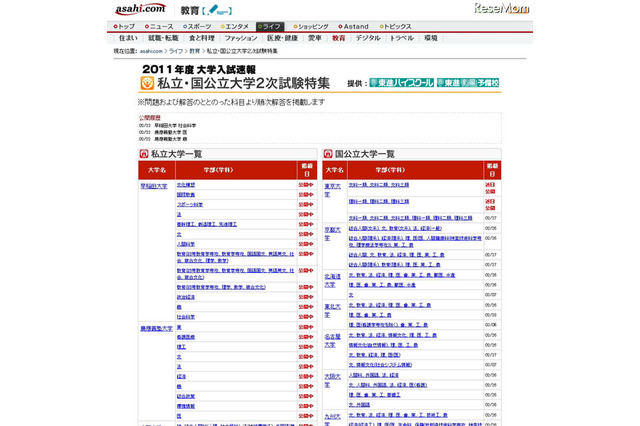Open Waseda's 国際教養 faculty link

point(186,195)
